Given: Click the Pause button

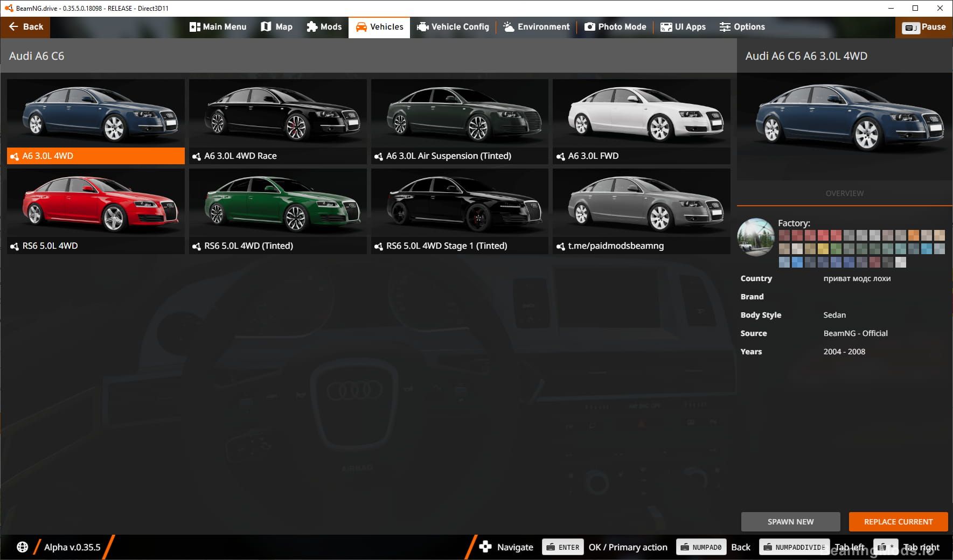Looking at the screenshot, I should tap(924, 27).
